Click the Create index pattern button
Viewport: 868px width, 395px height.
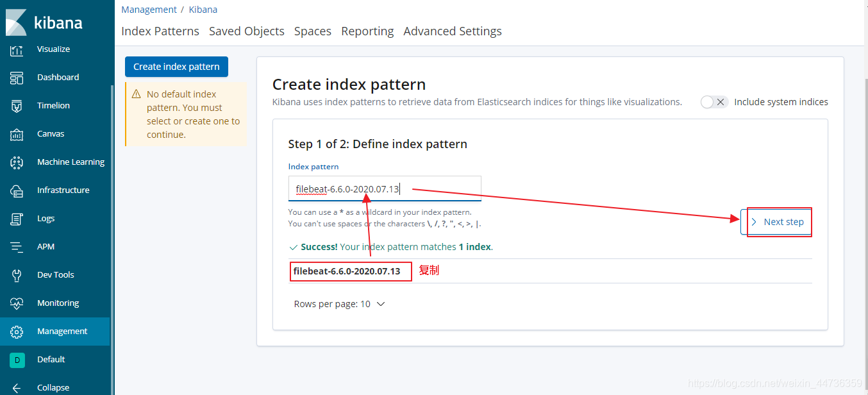pyautogui.click(x=176, y=67)
